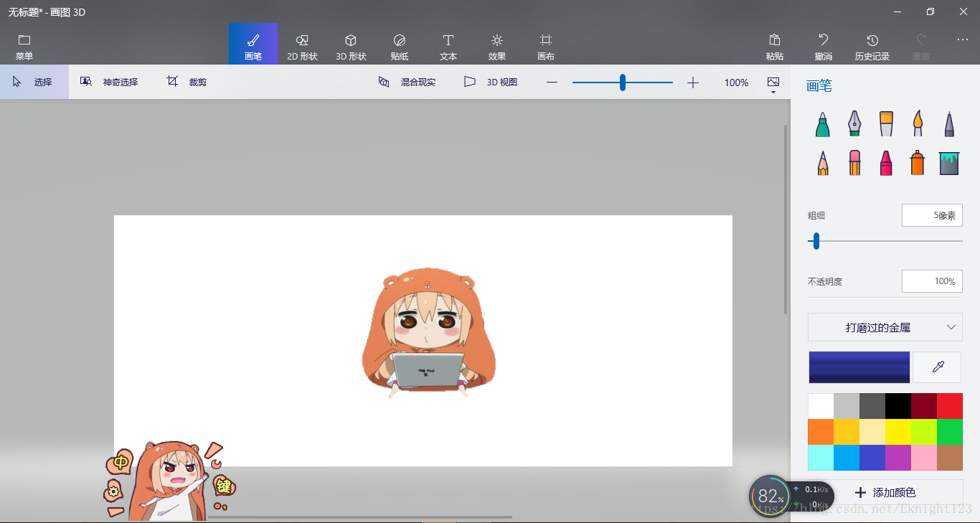Open the 文本 text tab
This screenshot has width=980, height=523.
click(448, 44)
